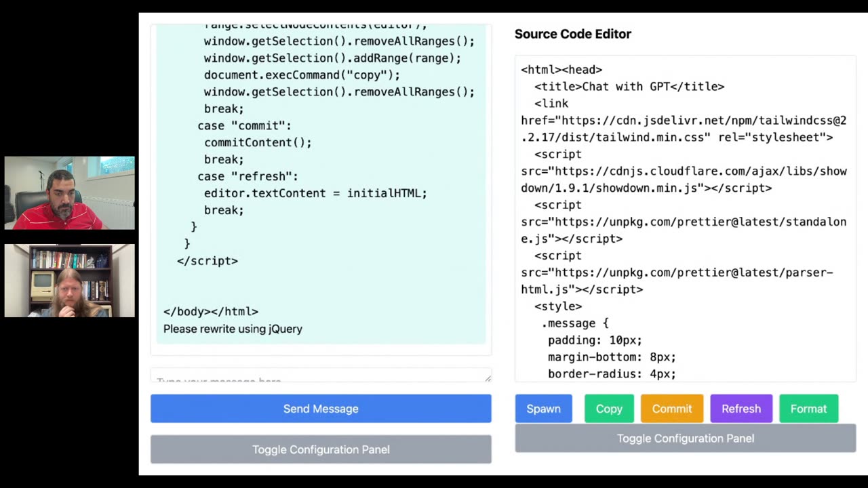868x488 pixels.
Task: Click the '.message {' CSS line
Action: tap(575, 323)
